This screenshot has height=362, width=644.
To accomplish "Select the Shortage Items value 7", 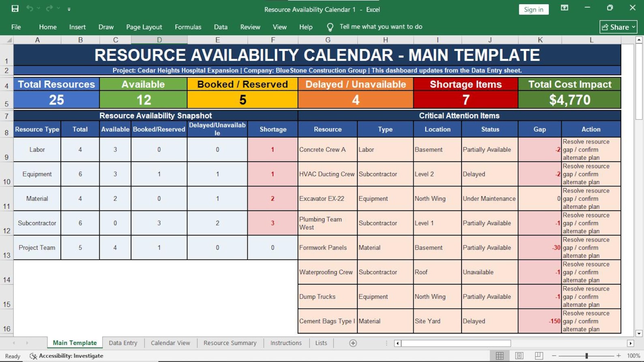I will point(466,100).
